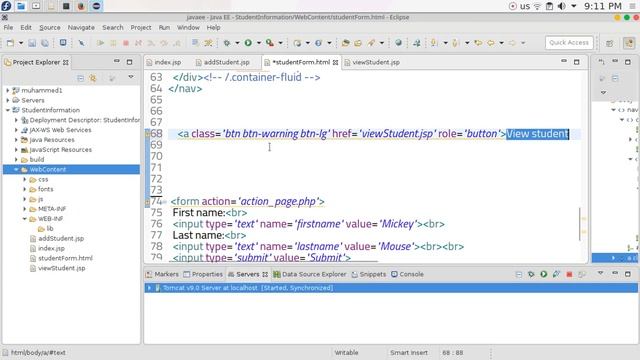The image size is (640, 360).
Task: Expand the Tomcat v9.0 Server entry
Action: [149, 288]
